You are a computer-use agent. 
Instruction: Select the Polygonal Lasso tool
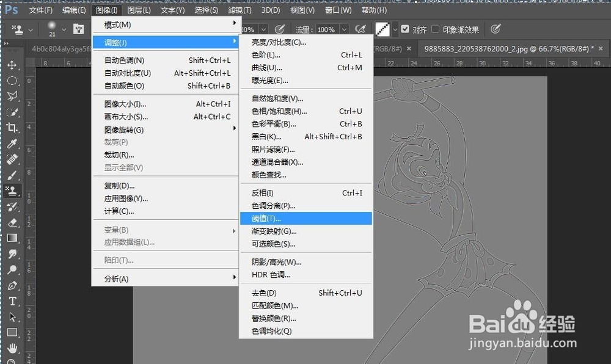click(x=12, y=96)
